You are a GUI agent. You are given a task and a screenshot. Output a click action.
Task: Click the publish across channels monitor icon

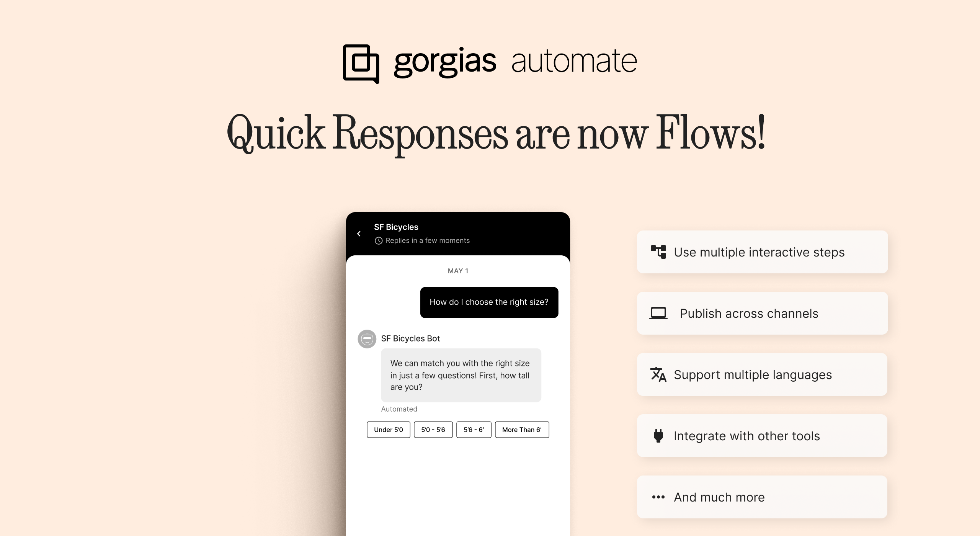pyautogui.click(x=658, y=312)
